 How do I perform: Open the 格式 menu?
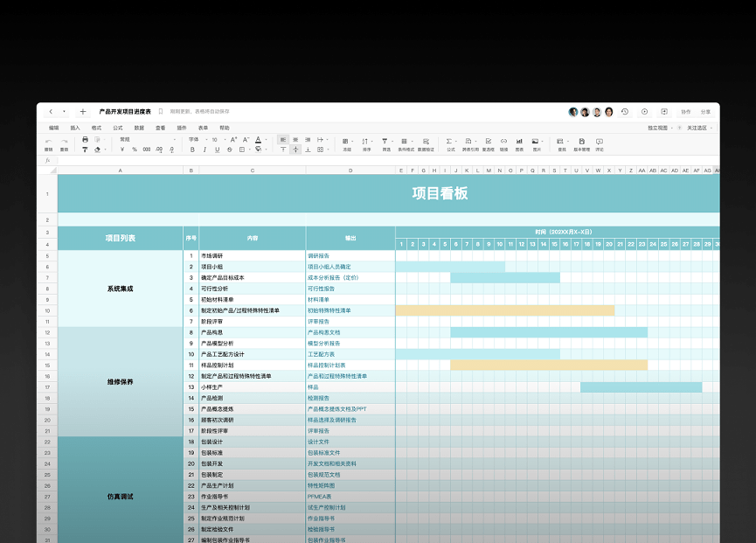coord(96,128)
